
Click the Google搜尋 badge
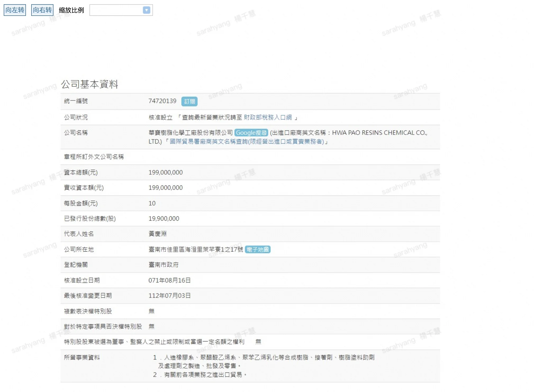click(x=251, y=133)
